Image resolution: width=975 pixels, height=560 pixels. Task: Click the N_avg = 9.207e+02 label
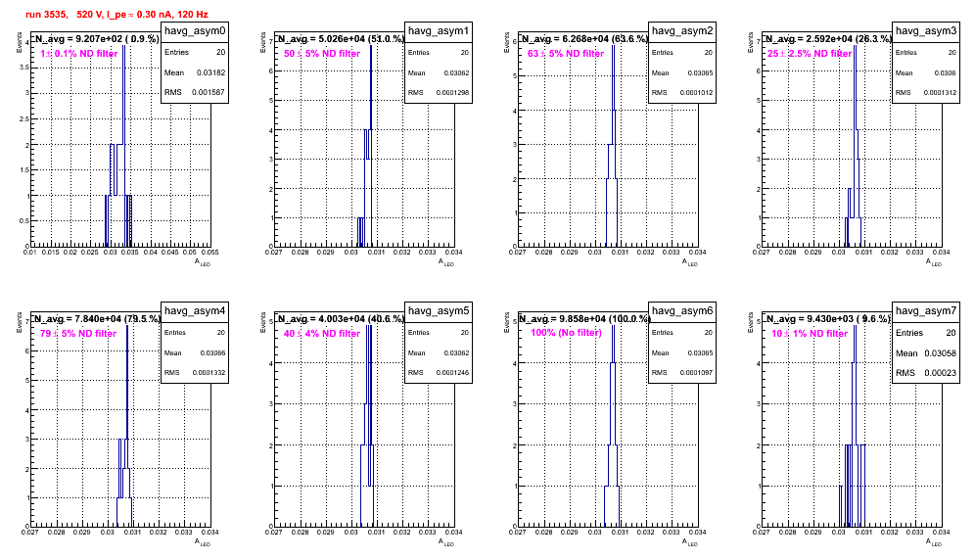coord(96,38)
